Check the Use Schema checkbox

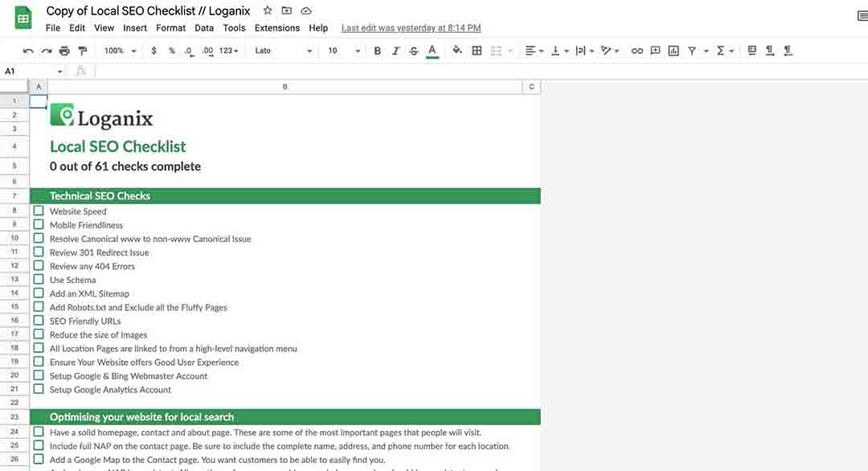click(x=39, y=280)
